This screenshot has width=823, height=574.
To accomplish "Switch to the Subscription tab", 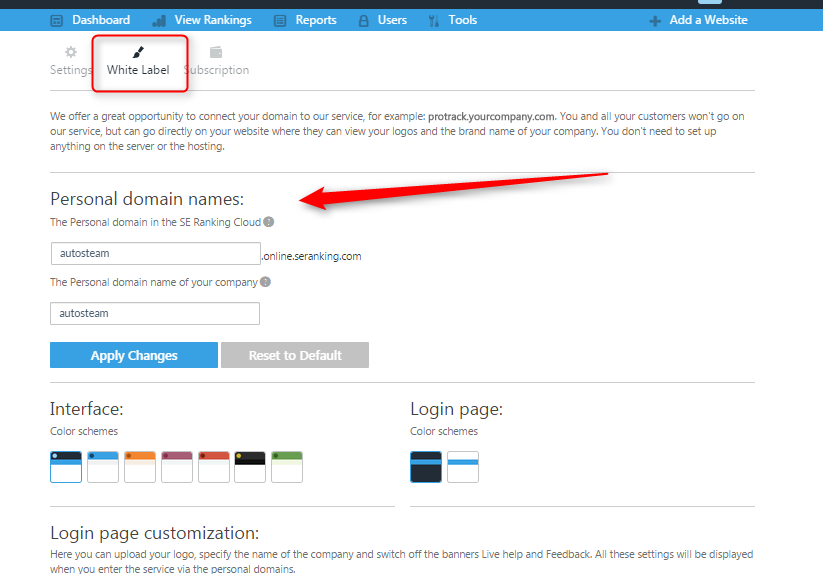I will pos(216,62).
